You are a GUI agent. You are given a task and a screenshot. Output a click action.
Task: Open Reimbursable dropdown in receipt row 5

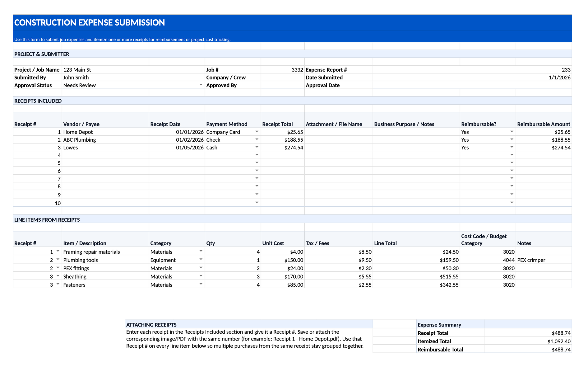point(512,163)
